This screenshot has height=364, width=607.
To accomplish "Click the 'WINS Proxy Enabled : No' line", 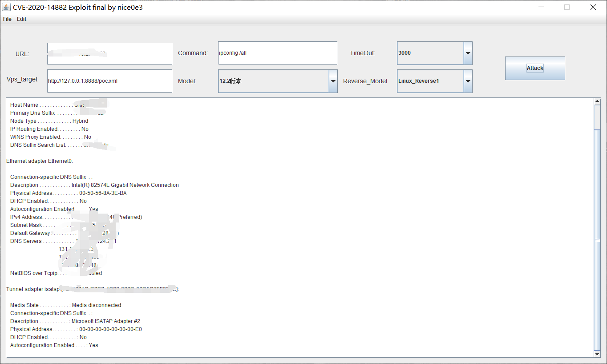I will pyautogui.click(x=51, y=137).
